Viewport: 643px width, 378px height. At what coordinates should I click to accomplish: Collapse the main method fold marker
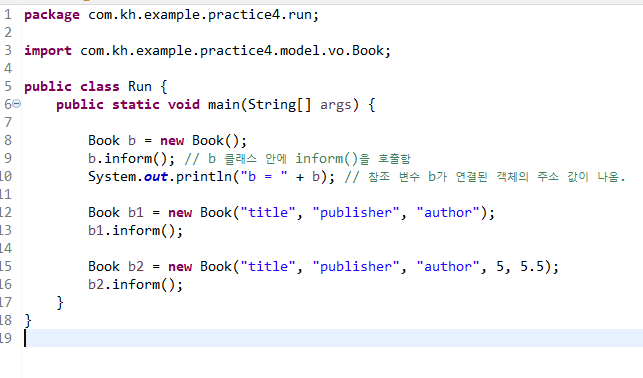pyautogui.click(x=16, y=104)
